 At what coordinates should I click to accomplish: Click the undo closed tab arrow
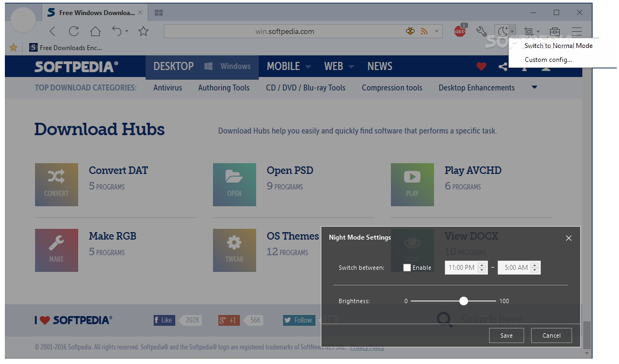point(116,31)
